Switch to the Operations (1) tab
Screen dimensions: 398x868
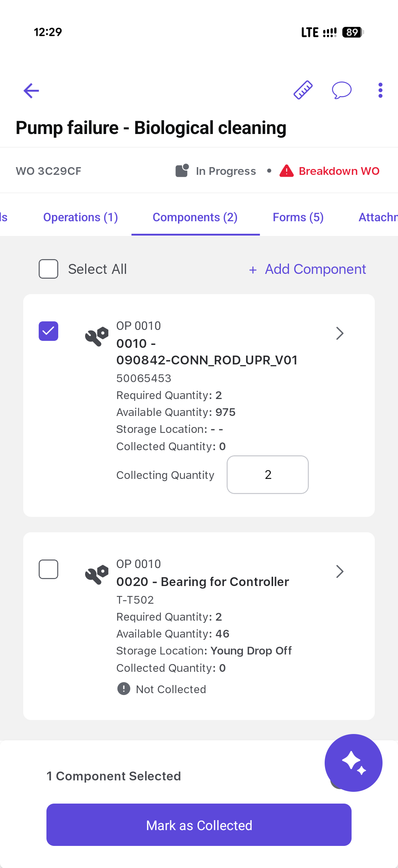80,217
